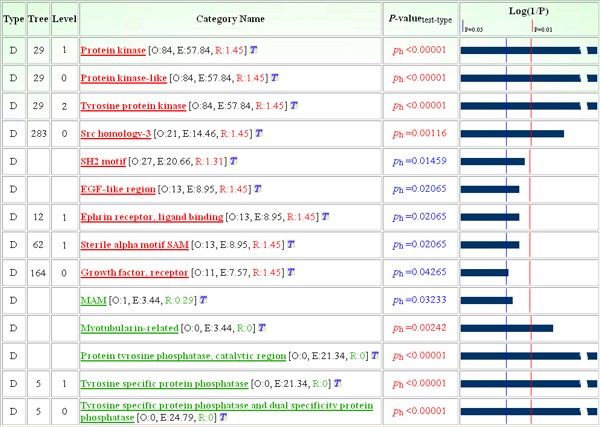This screenshot has width=600, height=427.
Task: Click the T icon in the dual specificity phosphatase row
Action: [223, 417]
